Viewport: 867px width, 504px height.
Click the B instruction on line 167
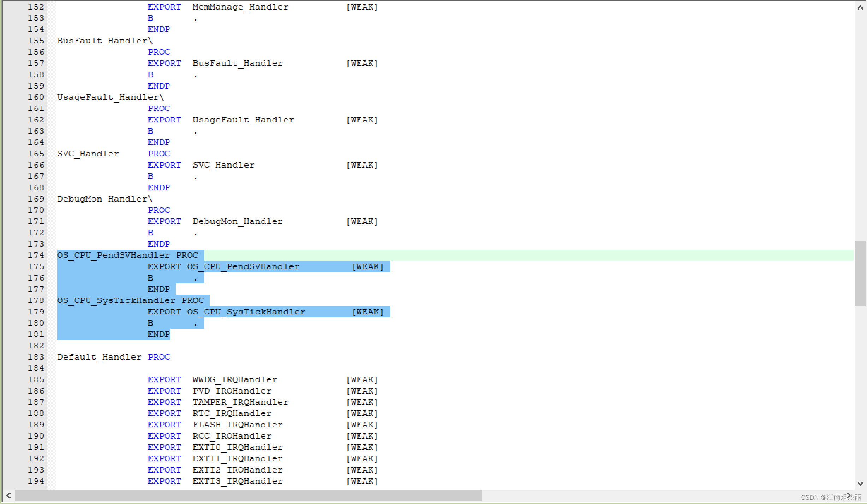pos(150,176)
